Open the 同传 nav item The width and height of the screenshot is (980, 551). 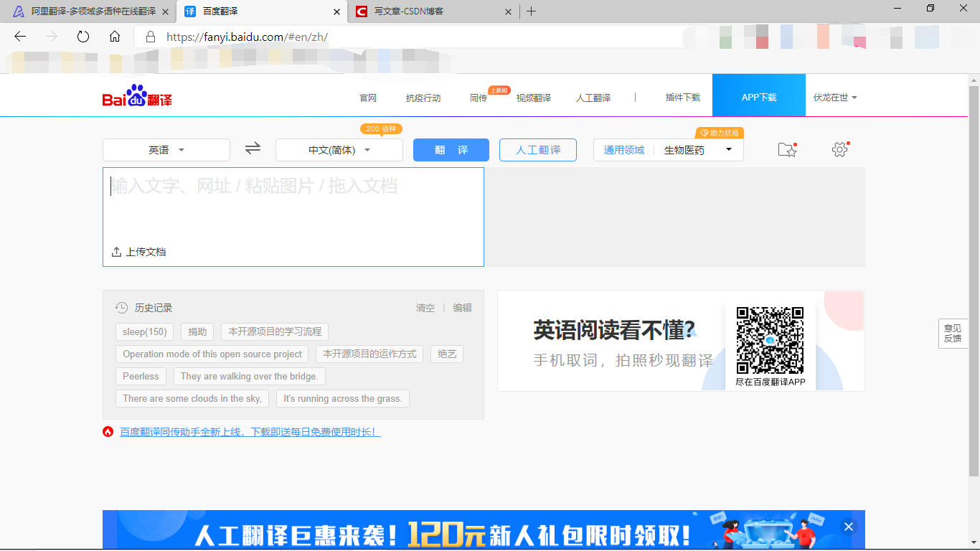[479, 98]
